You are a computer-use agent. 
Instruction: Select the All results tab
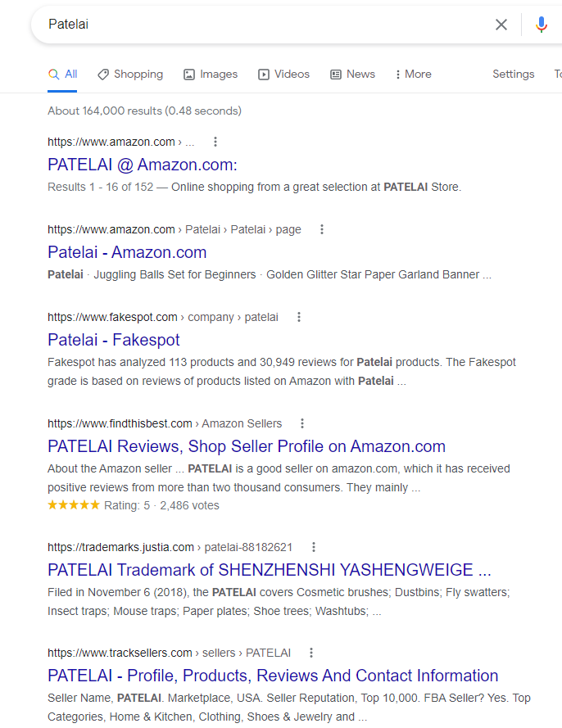point(63,75)
